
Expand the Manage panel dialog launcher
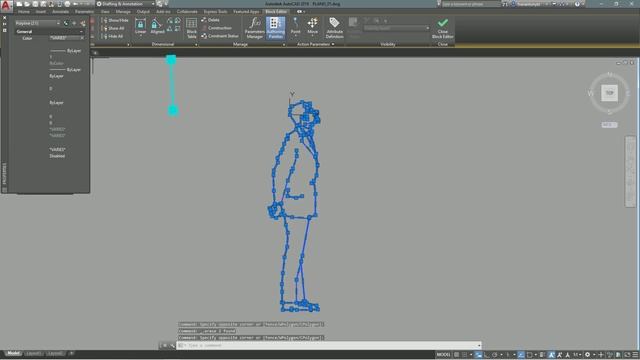pos(284,44)
